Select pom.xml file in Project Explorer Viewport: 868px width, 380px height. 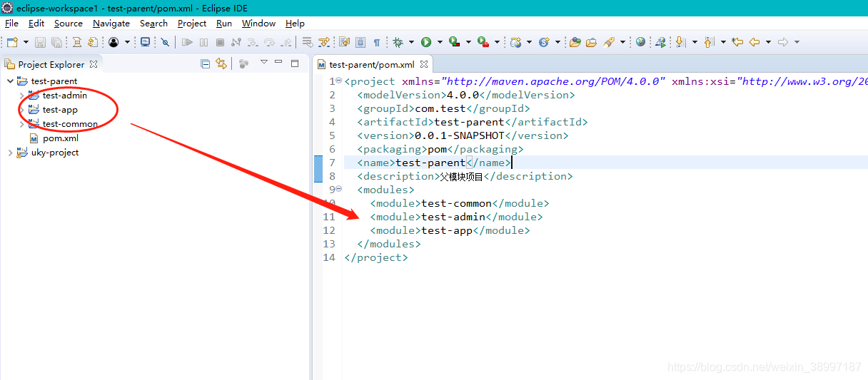point(61,138)
